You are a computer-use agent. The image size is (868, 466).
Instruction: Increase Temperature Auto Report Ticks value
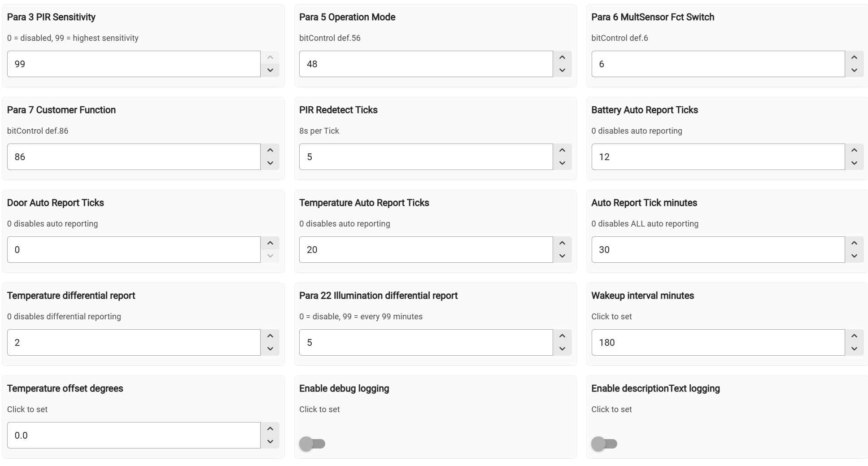562,243
